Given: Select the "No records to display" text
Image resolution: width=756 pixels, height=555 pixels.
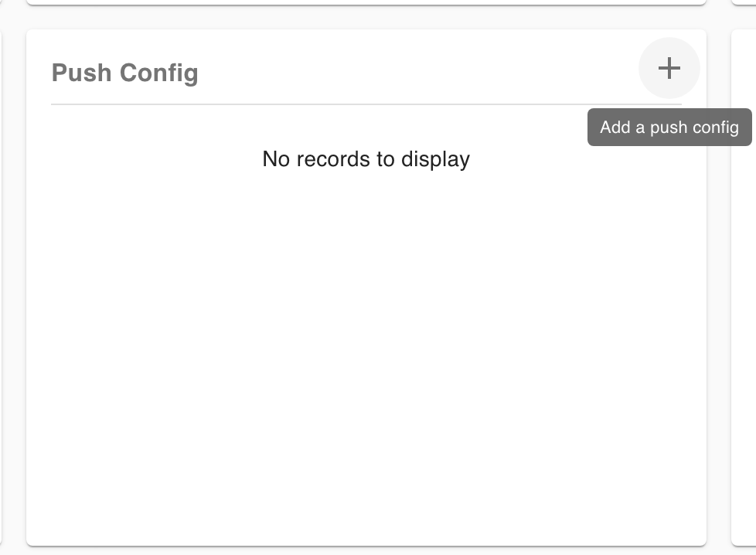Looking at the screenshot, I should [x=366, y=159].
